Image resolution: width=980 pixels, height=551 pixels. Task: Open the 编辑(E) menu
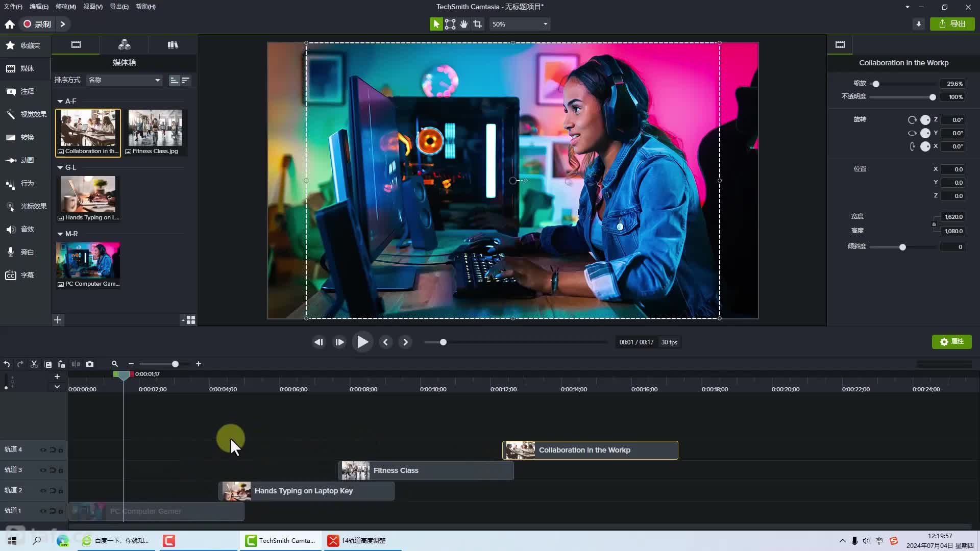click(39, 7)
